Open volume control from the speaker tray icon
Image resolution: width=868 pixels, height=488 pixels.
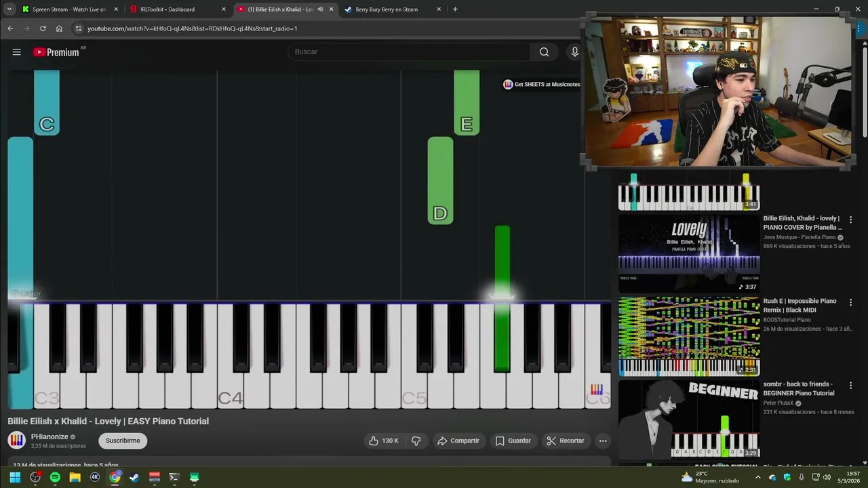coord(826,477)
